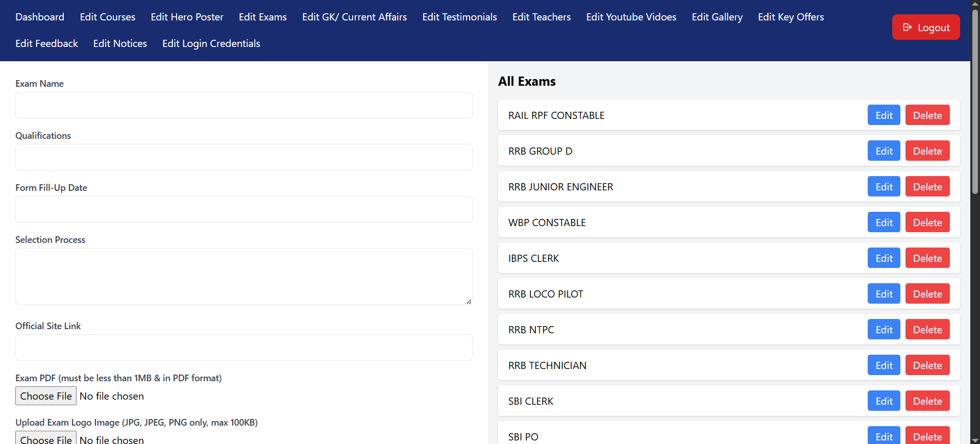
Task: Open Edit Gallery page
Action: pyautogui.click(x=717, y=17)
